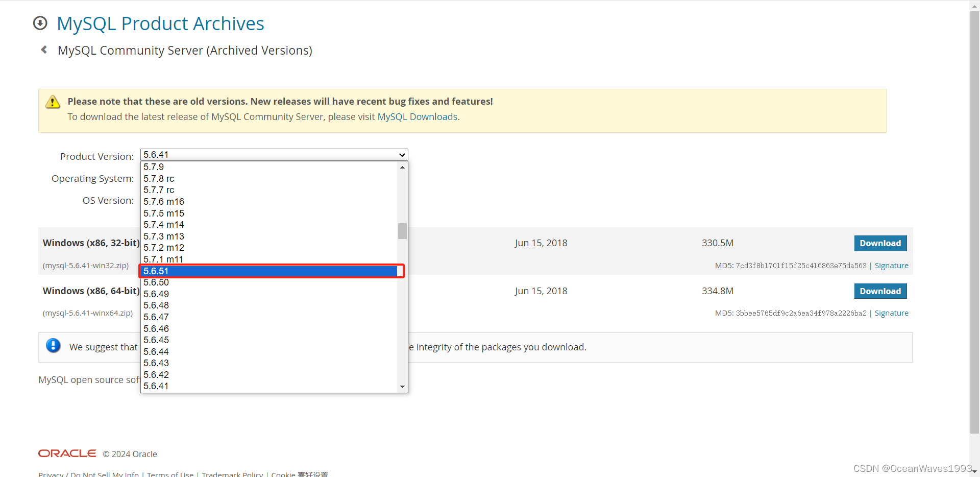The image size is (980, 477).
Task: Open the Privacy / Do Not Sell My Info link
Action: coord(88,474)
